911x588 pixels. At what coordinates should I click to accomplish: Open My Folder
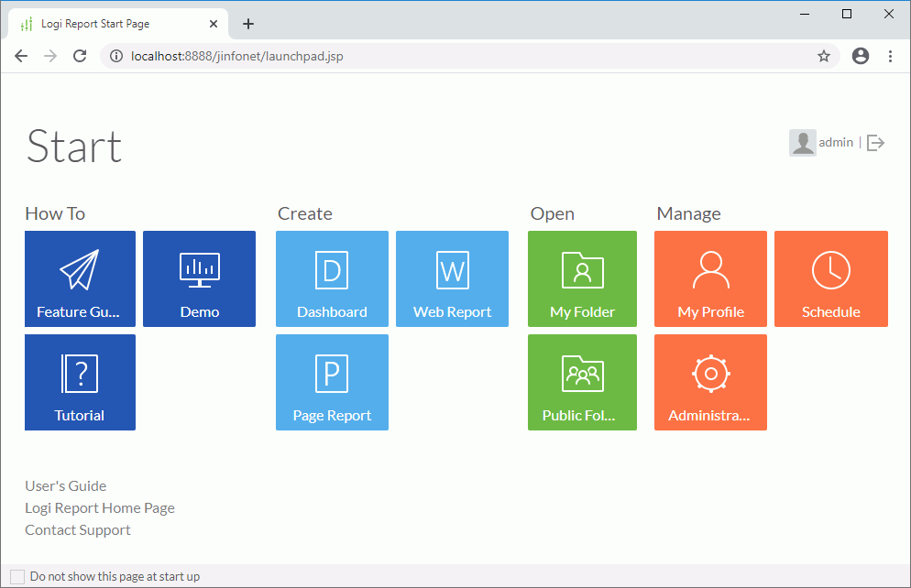coord(582,278)
